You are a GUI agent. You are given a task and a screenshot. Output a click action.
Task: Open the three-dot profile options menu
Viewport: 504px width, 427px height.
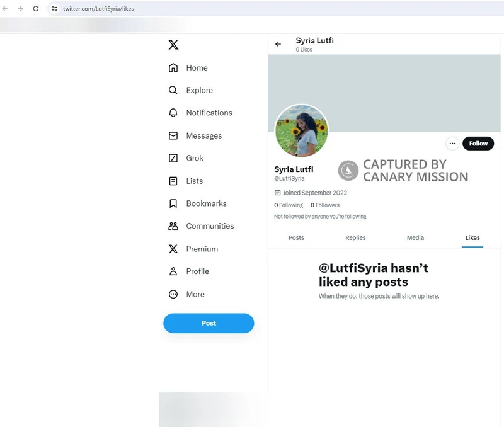pyautogui.click(x=452, y=144)
